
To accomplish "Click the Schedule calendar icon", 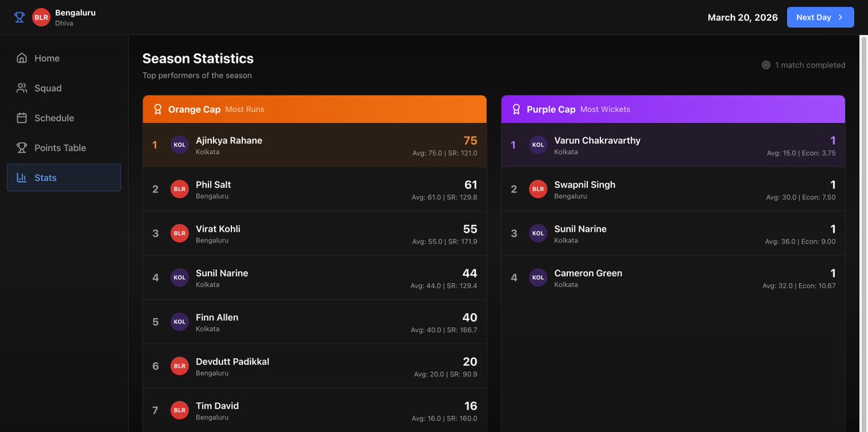I will coord(22,118).
